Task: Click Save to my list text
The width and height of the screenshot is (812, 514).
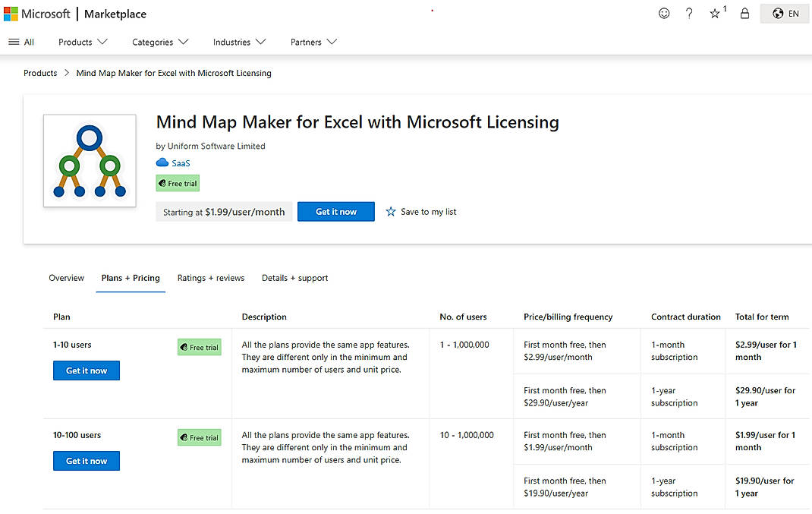Action: [428, 212]
